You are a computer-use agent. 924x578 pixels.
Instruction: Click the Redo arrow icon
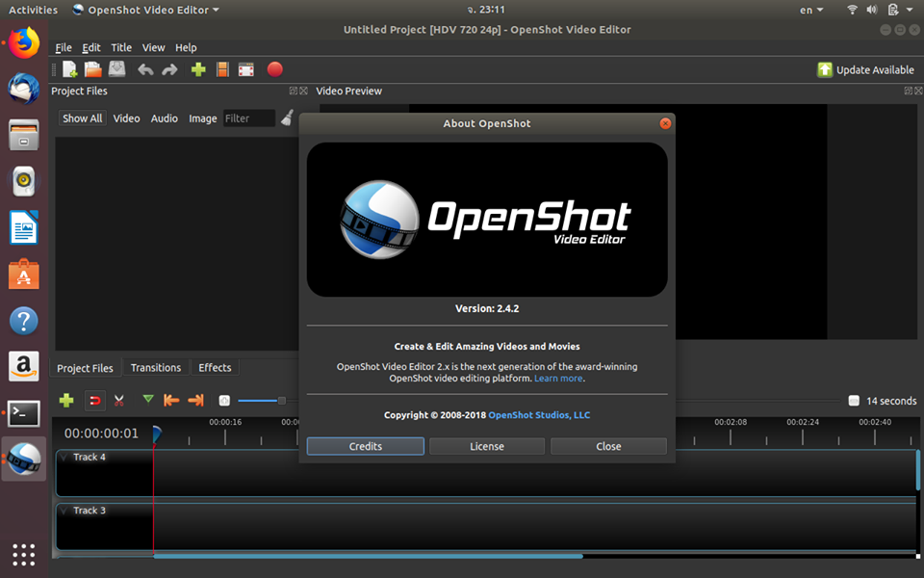tap(169, 70)
